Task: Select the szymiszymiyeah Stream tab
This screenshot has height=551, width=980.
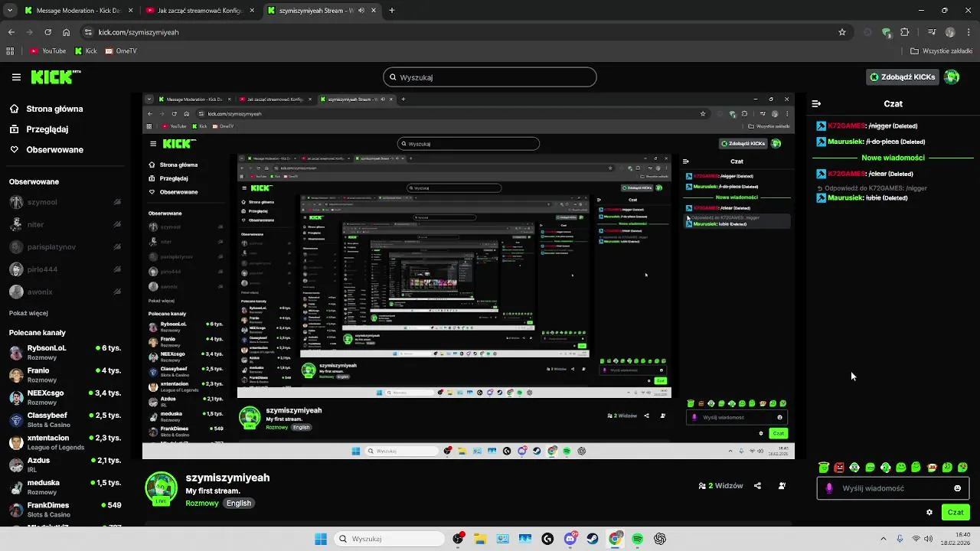Action: pos(322,11)
